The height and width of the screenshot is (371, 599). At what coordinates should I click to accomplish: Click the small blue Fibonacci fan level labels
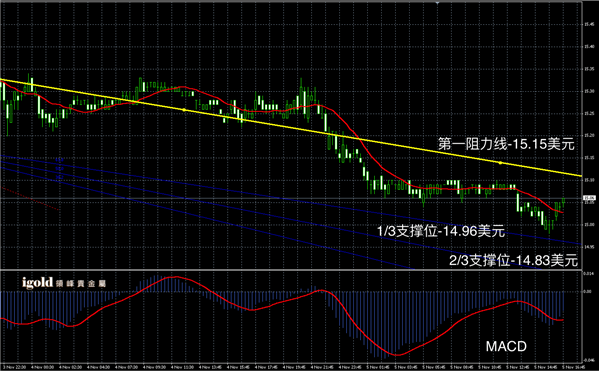click(x=59, y=168)
